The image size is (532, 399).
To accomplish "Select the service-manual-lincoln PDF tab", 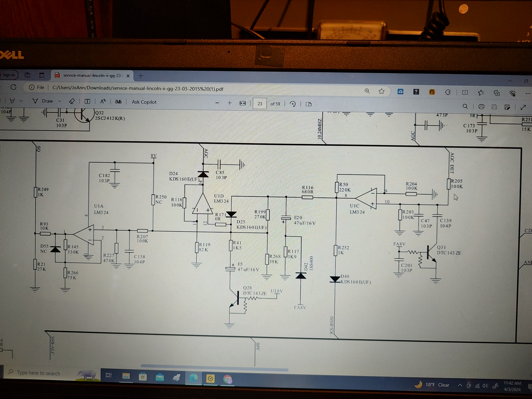I will click(93, 76).
